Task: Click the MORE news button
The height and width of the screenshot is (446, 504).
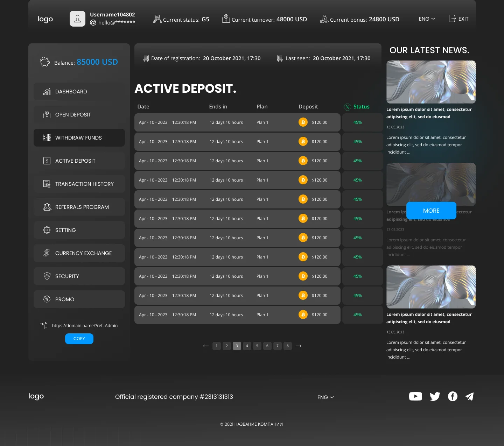Action: (431, 211)
